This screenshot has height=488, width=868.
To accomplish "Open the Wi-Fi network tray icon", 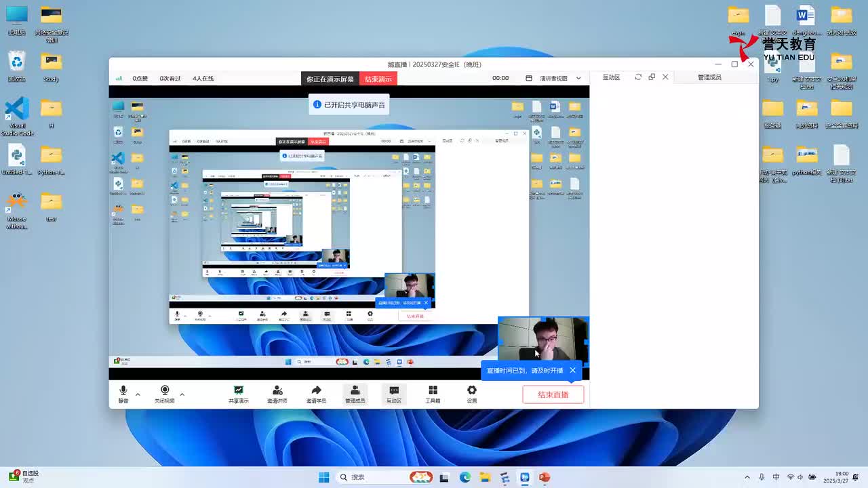I will pos(791,477).
